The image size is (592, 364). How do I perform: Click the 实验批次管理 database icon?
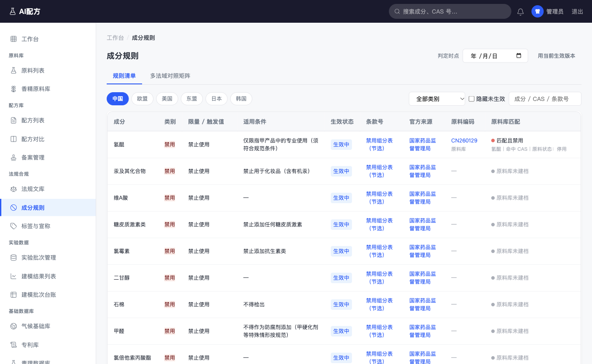click(x=14, y=257)
